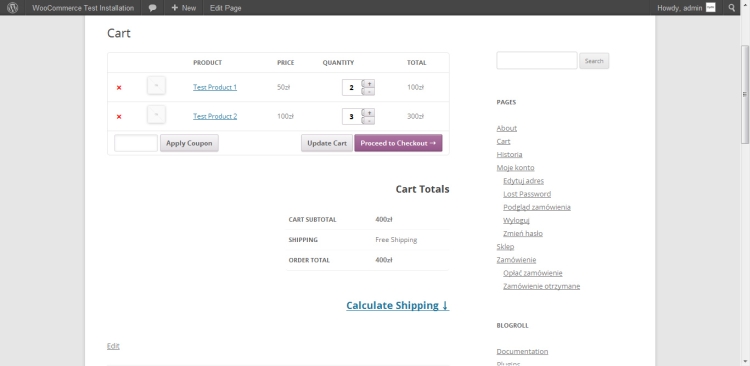Click the sidebar Search button

click(x=594, y=61)
